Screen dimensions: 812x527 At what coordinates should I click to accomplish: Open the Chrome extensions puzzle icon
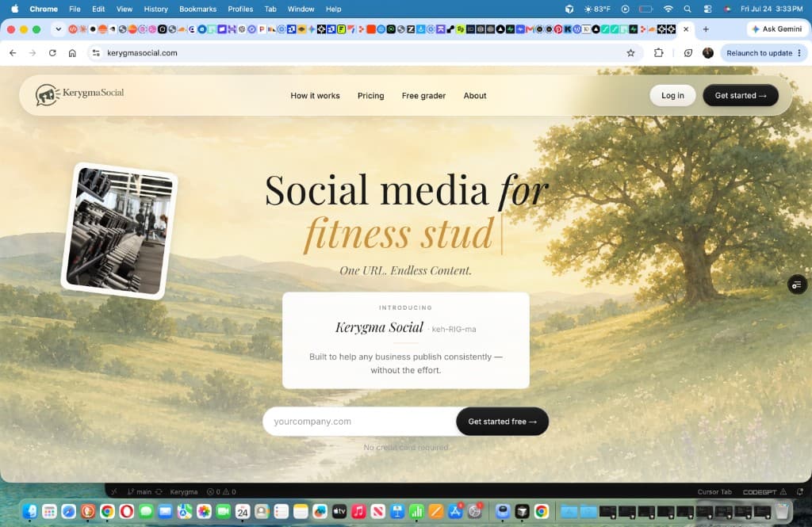click(659, 53)
